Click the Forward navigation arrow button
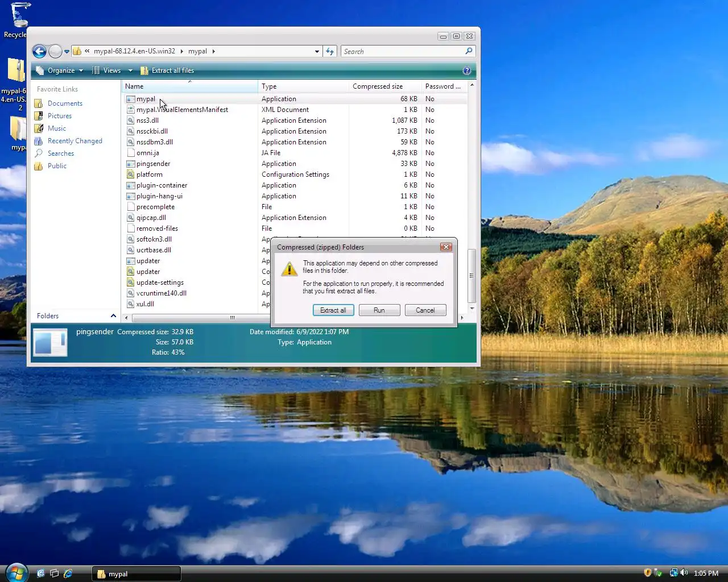Viewport: 728px width, 582px height. [55, 52]
